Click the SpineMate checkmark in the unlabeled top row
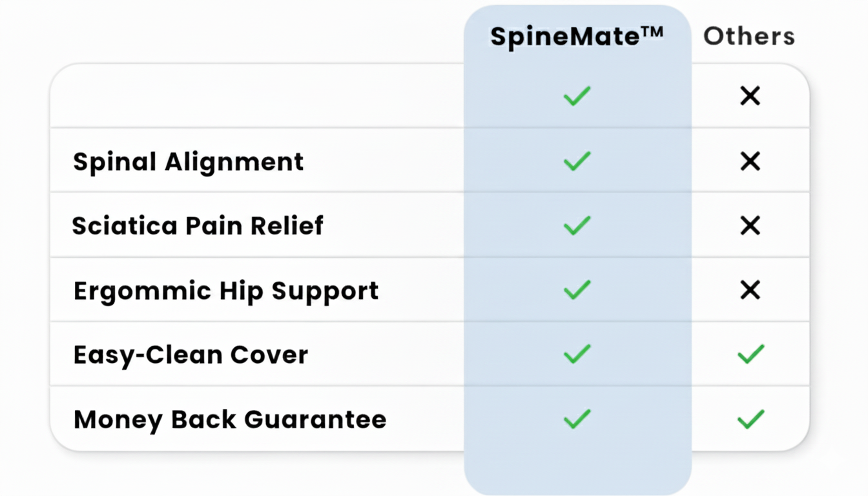This screenshot has width=868, height=496. [x=577, y=96]
